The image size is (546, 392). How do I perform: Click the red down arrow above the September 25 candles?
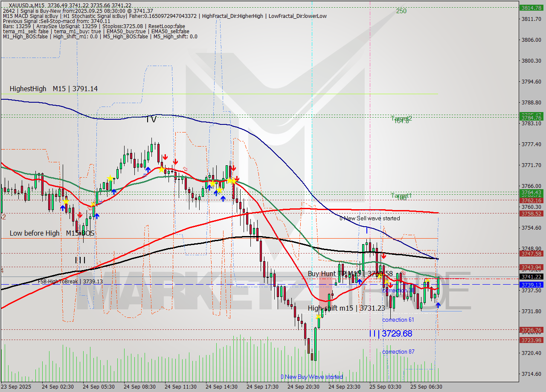coord(384,256)
